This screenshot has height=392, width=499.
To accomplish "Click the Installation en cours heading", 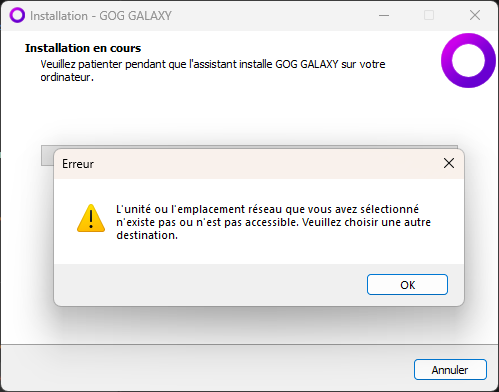I will tap(83, 48).
